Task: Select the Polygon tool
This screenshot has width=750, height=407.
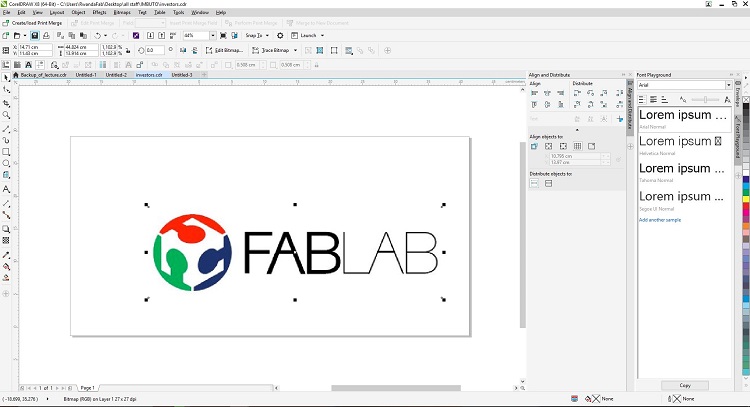Action: tap(6, 175)
